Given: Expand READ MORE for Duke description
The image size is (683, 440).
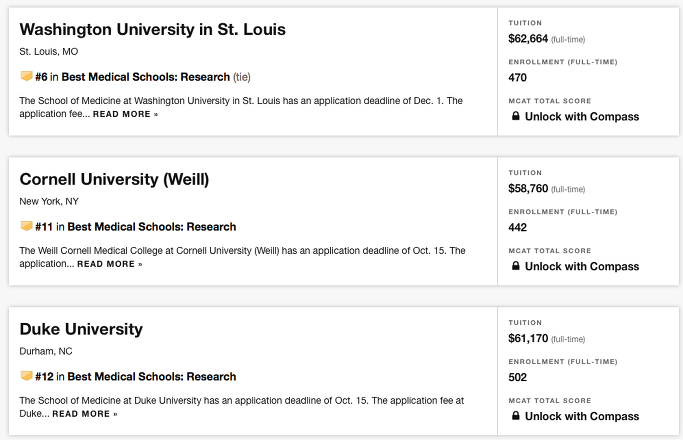Looking at the screenshot, I should coord(85,414).
